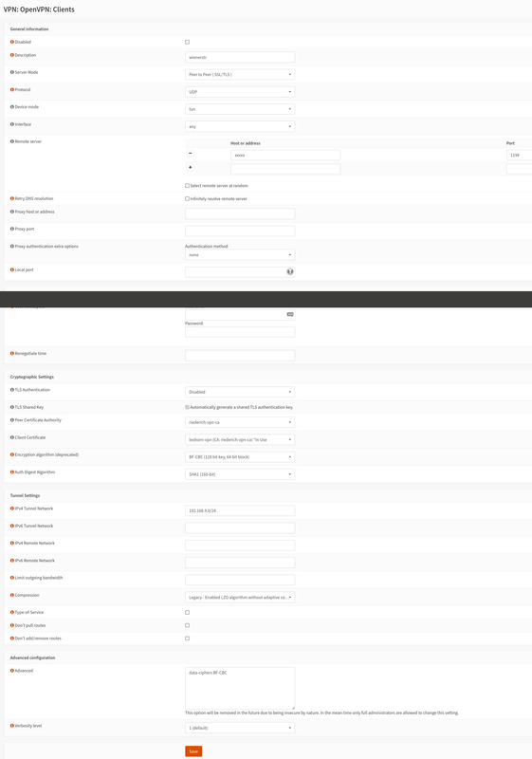Click the Password input field
The image size is (532, 759).
240,331
